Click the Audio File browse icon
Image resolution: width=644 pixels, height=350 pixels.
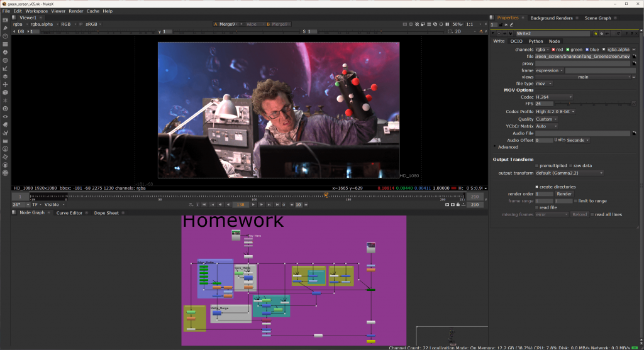pyautogui.click(x=634, y=133)
